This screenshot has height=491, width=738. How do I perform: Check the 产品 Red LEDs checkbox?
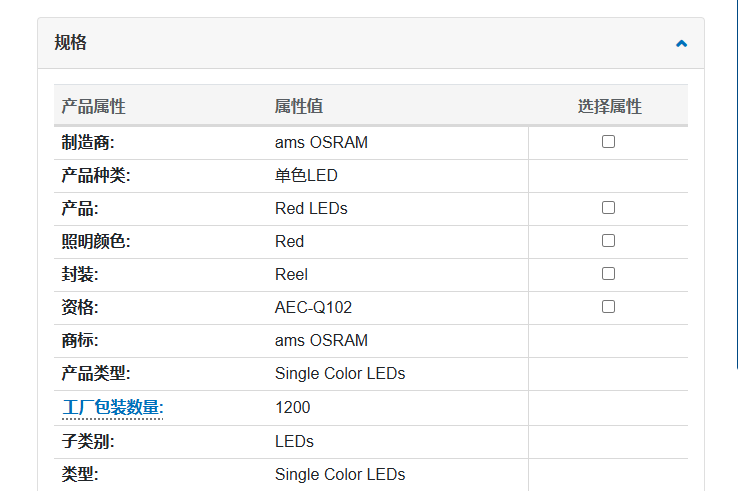(x=608, y=208)
